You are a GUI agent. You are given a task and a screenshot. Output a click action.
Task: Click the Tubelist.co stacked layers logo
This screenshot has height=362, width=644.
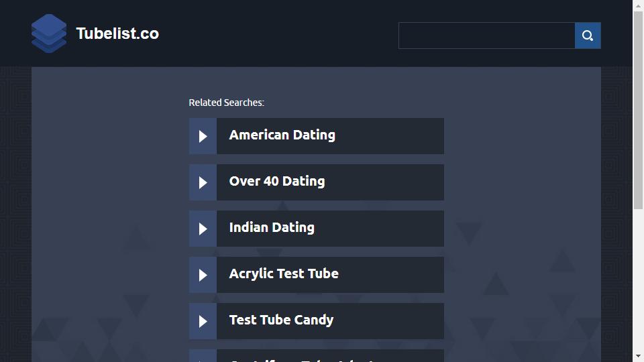pos(49,34)
